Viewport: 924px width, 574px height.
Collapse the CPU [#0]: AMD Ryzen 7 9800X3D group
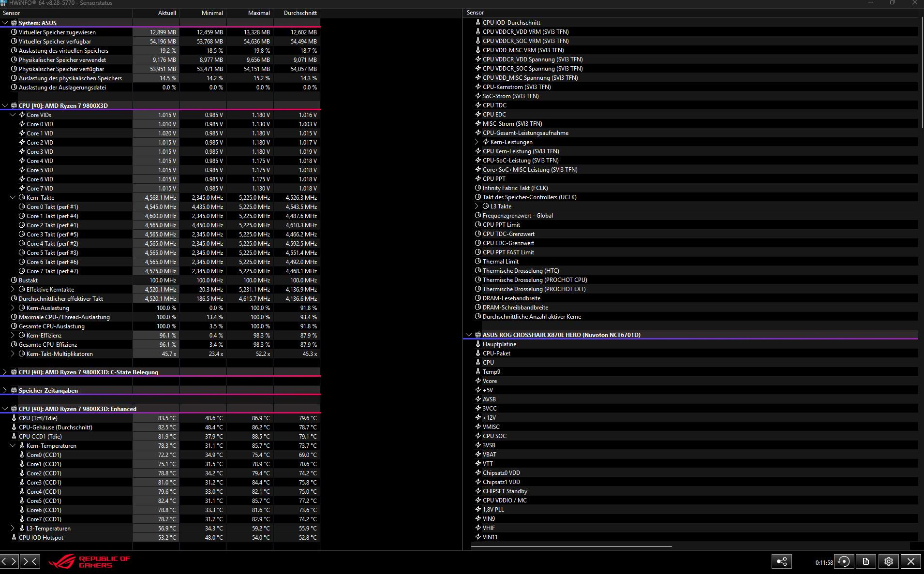(5, 105)
